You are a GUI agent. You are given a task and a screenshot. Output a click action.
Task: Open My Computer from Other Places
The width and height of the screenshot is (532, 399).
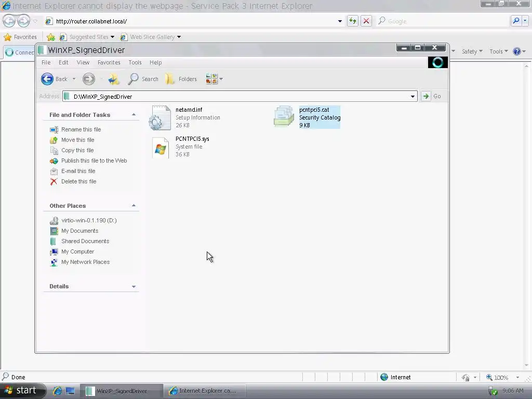pyautogui.click(x=78, y=251)
